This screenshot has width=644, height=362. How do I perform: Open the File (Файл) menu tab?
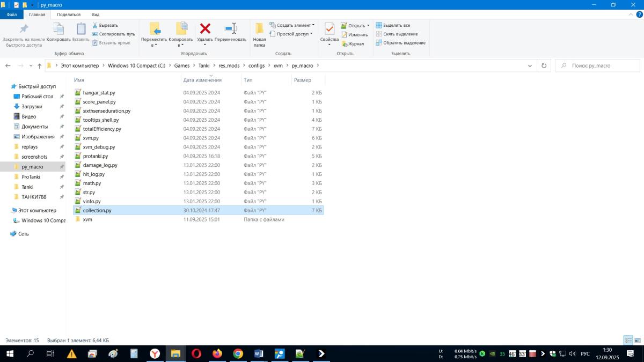click(11, 14)
